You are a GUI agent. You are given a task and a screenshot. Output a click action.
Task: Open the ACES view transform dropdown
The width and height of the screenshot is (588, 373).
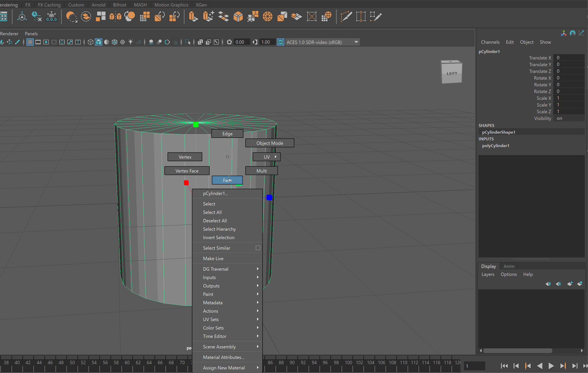coord(356,42)
